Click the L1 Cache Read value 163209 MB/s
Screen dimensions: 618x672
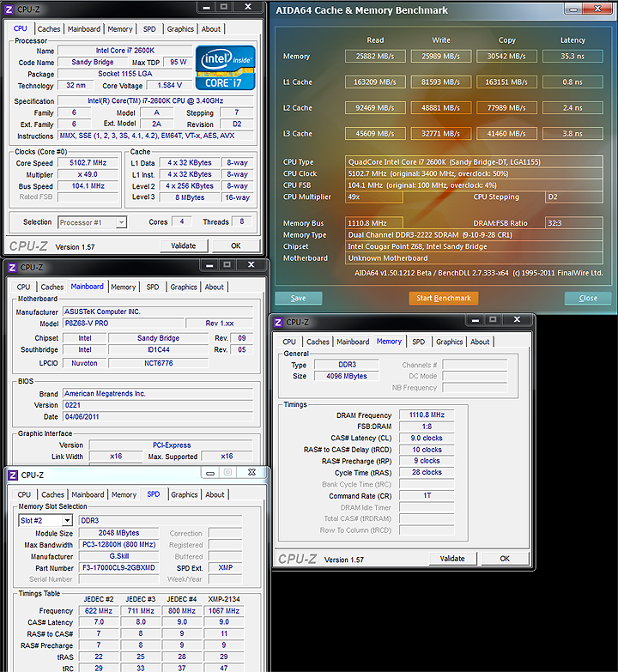coord(375,82)
